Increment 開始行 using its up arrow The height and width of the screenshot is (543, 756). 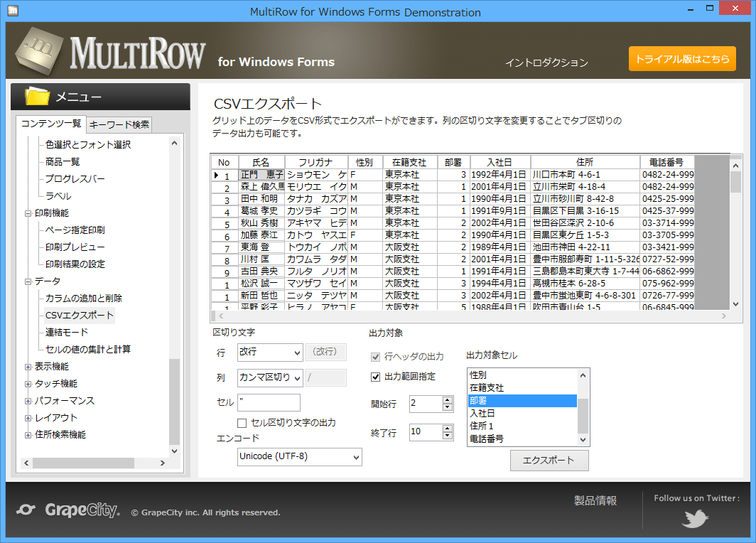448,400
